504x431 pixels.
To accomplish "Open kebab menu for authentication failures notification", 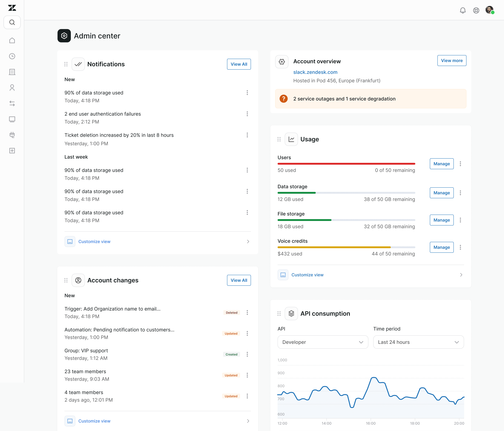I will pos(247,114).
